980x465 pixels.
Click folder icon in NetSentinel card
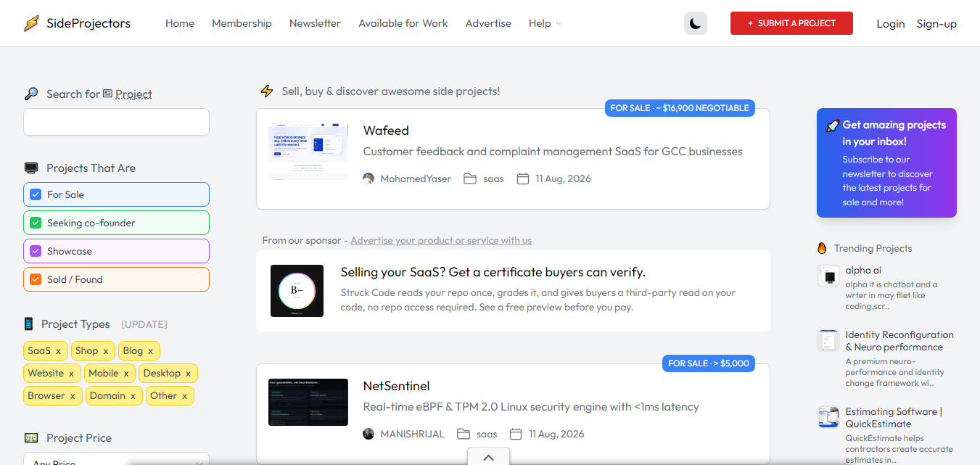[464, 434]
